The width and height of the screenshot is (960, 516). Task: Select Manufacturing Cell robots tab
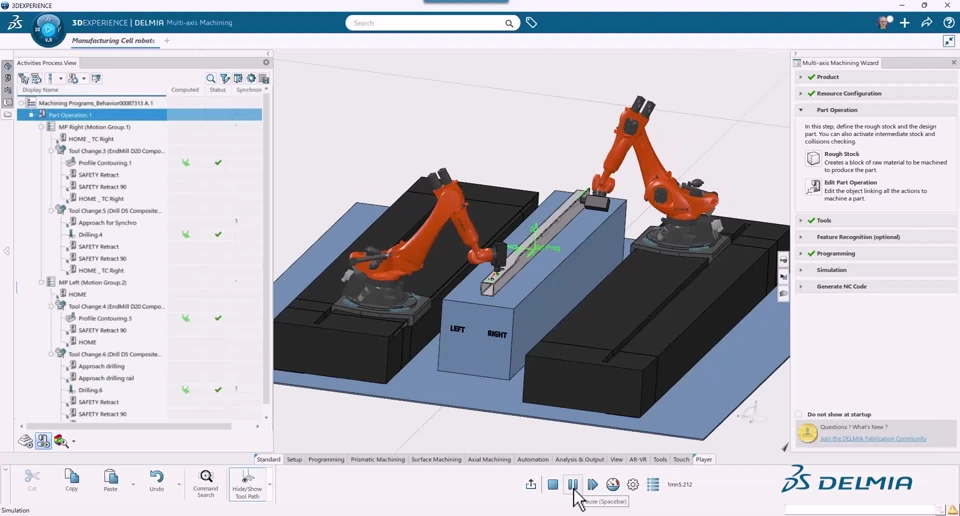coord(113,40)
